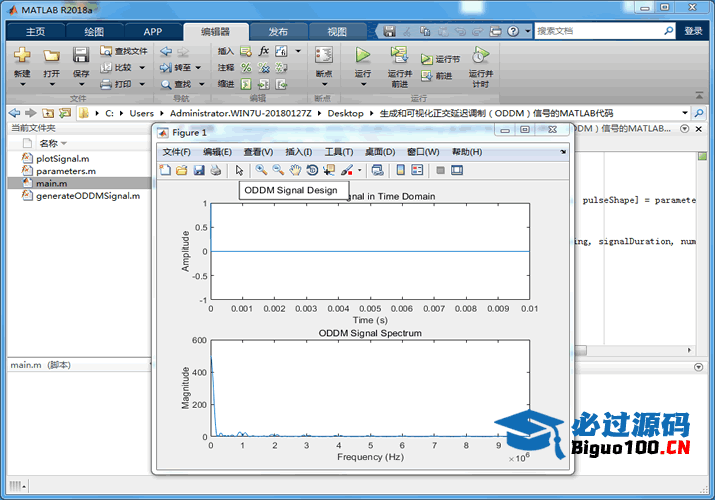
Task: Open the Breakpoints icon
Action: [x=324, y=55]
